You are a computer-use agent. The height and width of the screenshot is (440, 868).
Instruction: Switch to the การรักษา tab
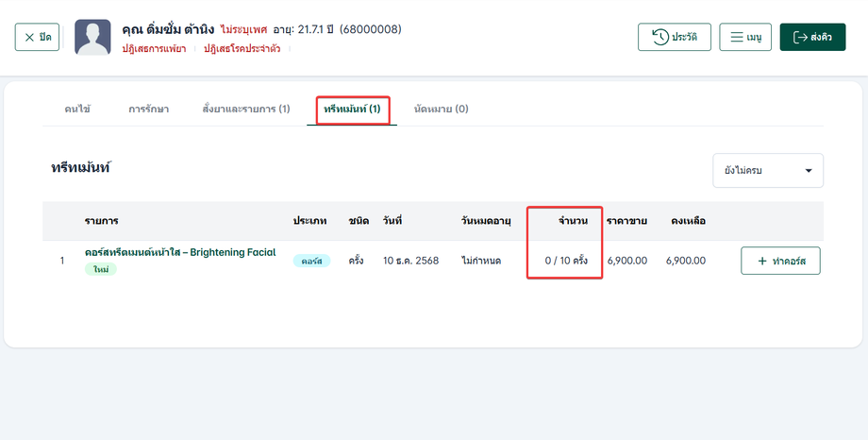148,109
